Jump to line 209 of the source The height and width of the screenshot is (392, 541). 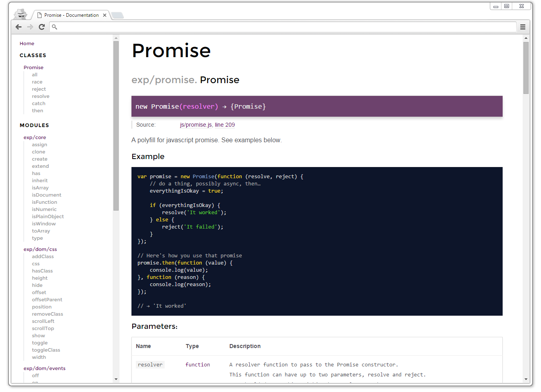point(225,125)
